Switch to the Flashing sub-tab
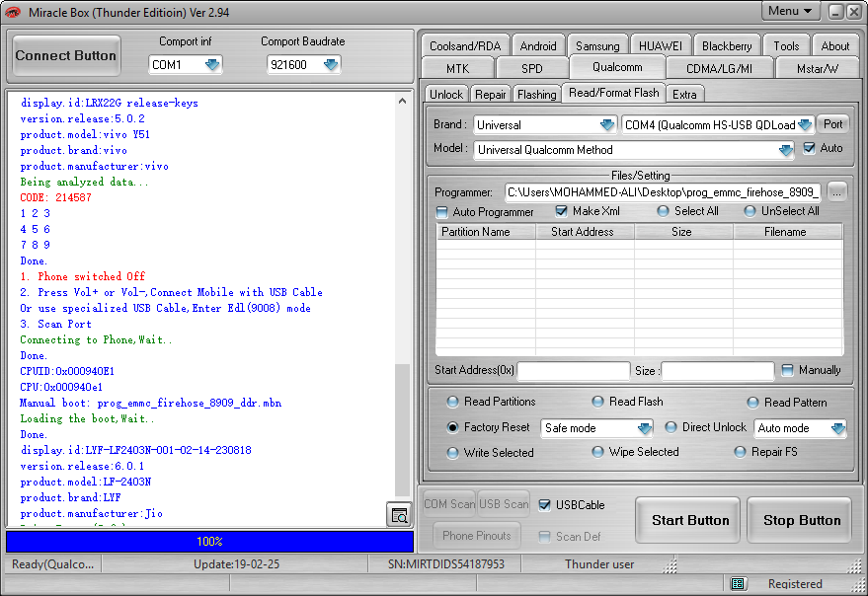This screenshot has height=596, width=868. [x=537, y=95]
